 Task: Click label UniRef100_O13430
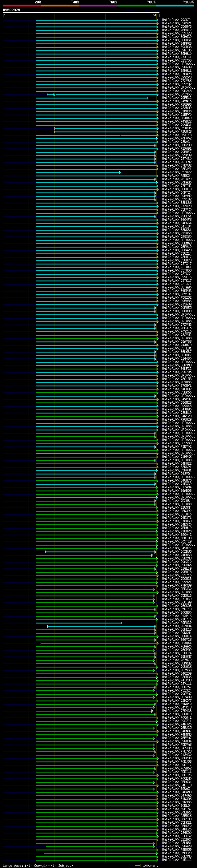(x=177, y=755)
